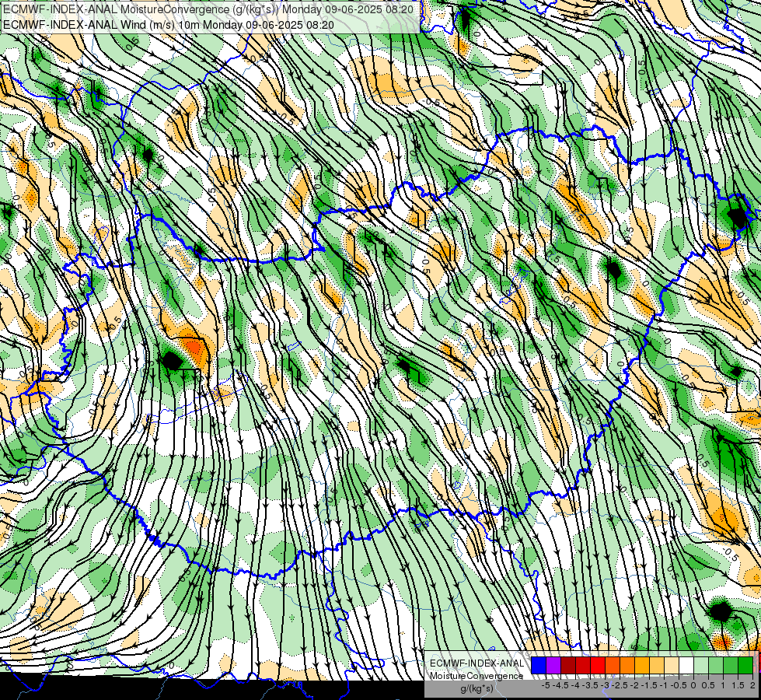Pick the orange swatch ending at -2

coord(627,666)
